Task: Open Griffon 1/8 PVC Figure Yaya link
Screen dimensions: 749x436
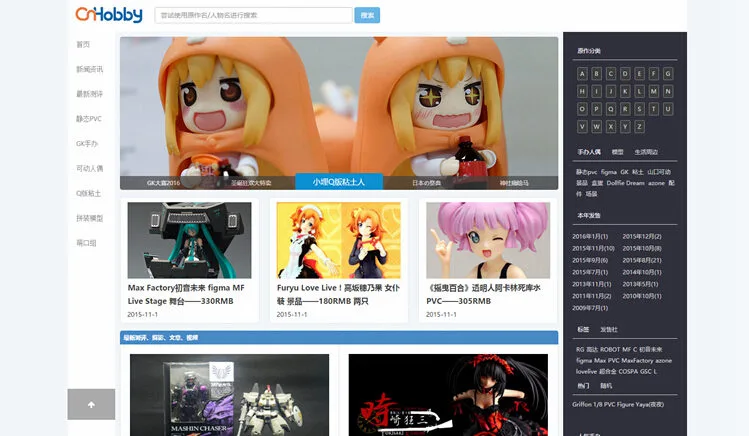Action: pyautogui.click(x=618, y=404)
